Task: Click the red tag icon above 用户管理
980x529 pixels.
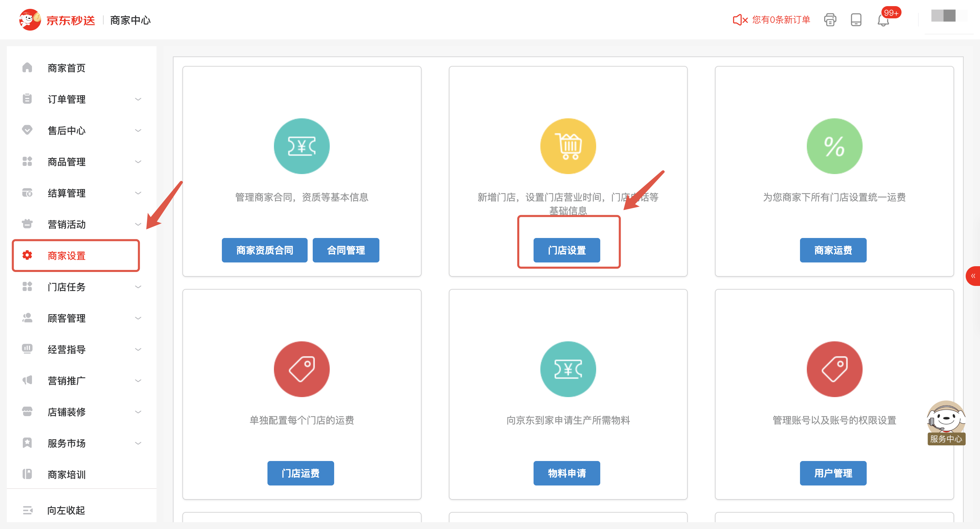Action: (x=834, y=369)
